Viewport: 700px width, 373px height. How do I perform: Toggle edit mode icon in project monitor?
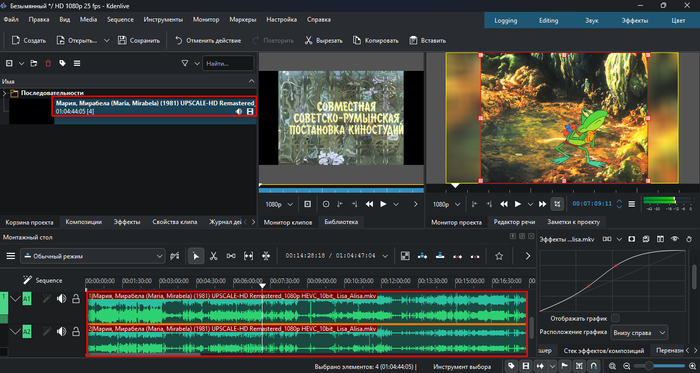pos(557,204)
